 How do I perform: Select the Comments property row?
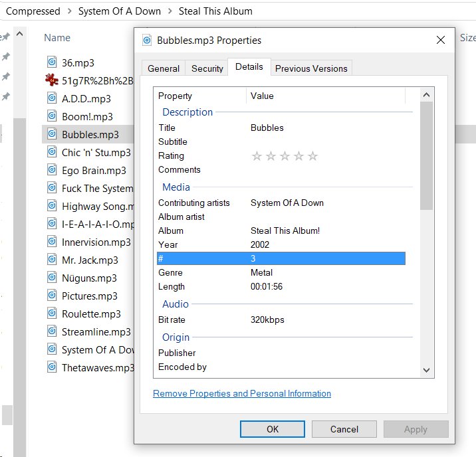tap(281, 169)
